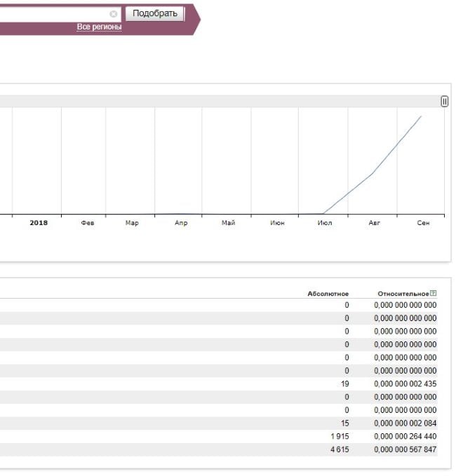Click the Фев month axis label
Viewport: 456px width, 476px height.
click(88, 223)
